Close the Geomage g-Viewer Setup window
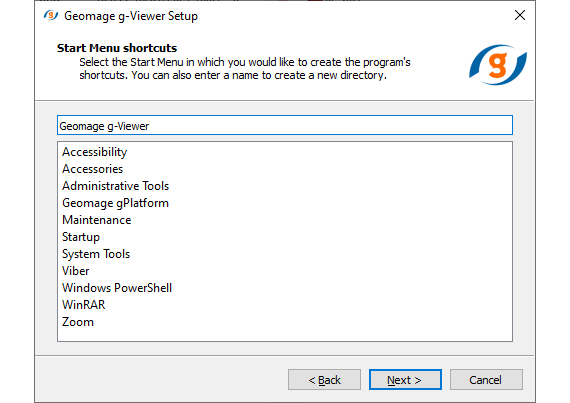Image resolution: width=570 pixels, height=403 pixels. 520,15
